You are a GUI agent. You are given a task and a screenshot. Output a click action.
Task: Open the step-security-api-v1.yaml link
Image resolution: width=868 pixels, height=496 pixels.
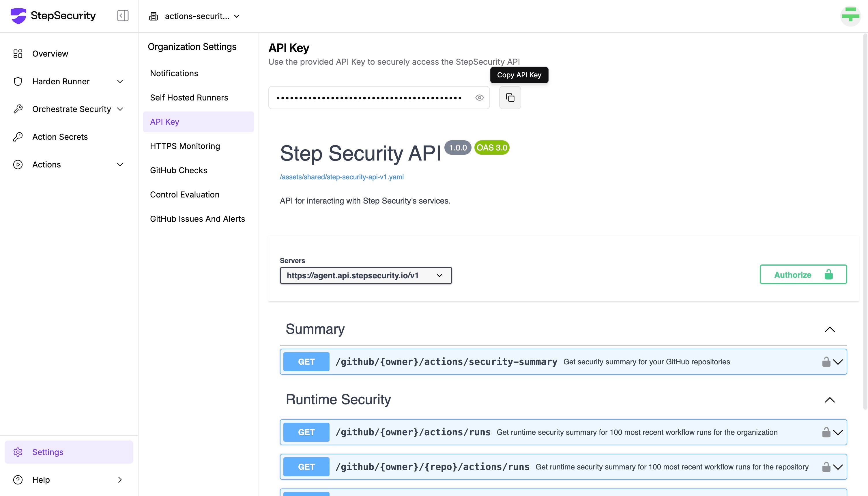[341, 177]
